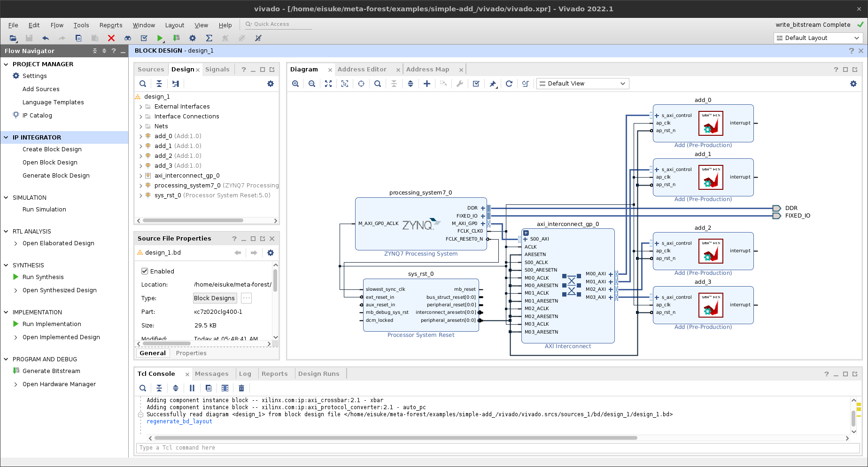
Task: Click Zoom In icon in Diagram toolbar
Action: coord(295,84)
